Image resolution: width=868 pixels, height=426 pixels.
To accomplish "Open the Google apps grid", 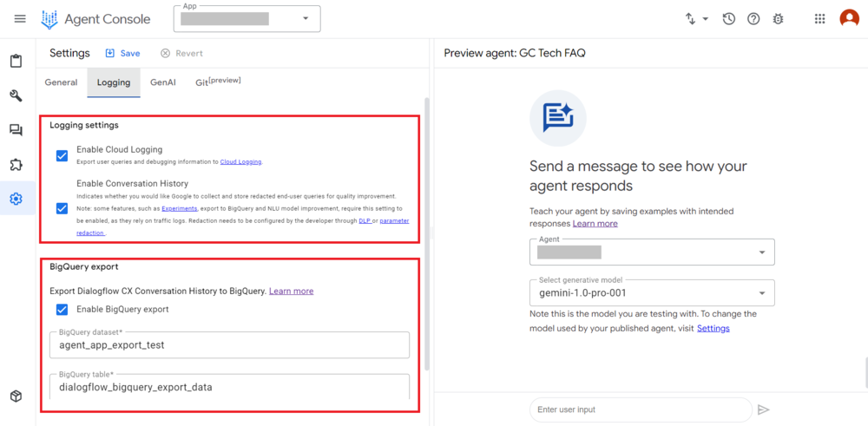I will tap(820, 19).
